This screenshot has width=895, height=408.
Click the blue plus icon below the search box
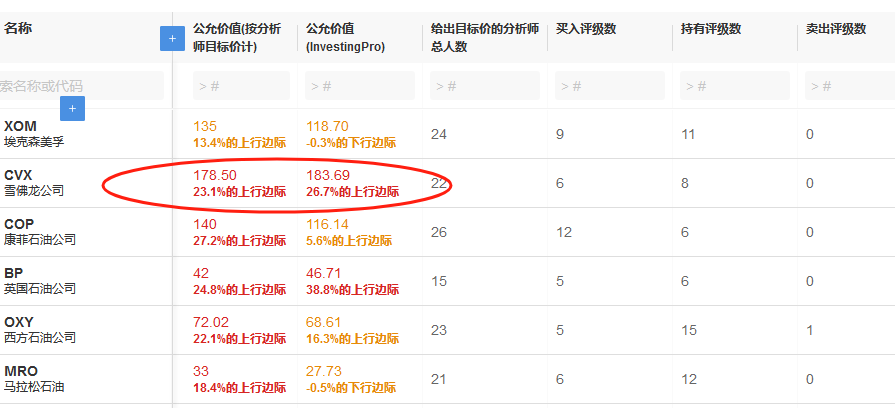click(72, 108)
